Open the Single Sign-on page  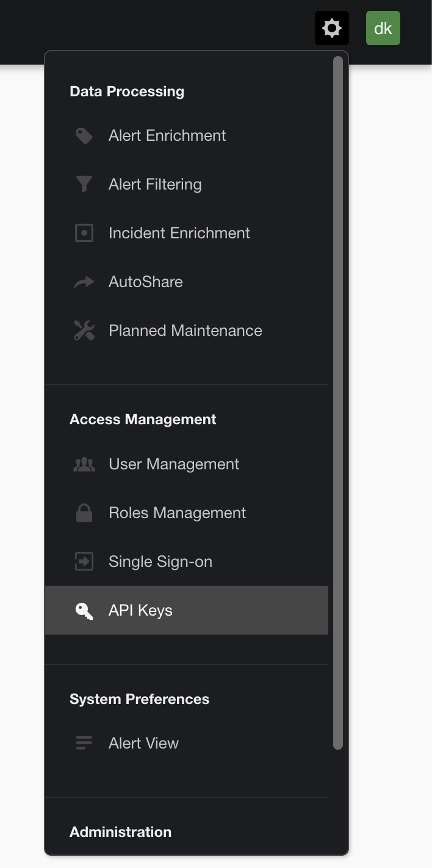tap(160, 561)
